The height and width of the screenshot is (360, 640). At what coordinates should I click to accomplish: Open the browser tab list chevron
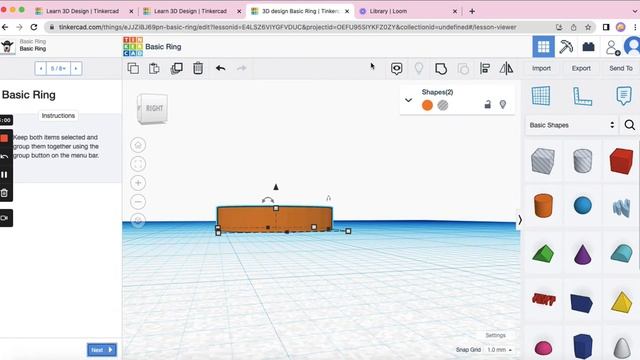(635, 11)
